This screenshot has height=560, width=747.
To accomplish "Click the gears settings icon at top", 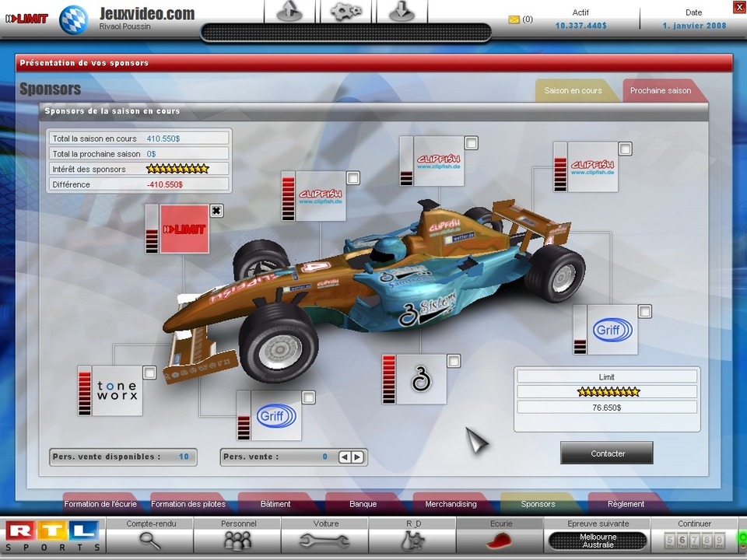I will tap(345, 12).
